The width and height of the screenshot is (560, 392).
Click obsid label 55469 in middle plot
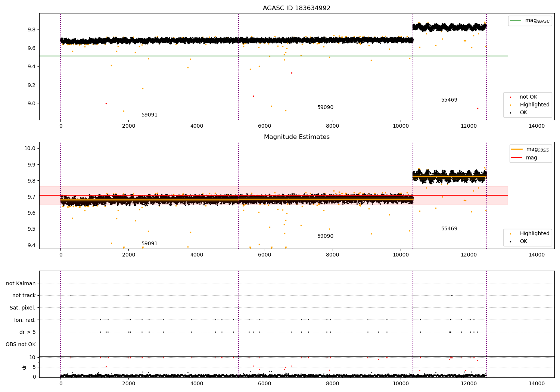tap(449, 228)
